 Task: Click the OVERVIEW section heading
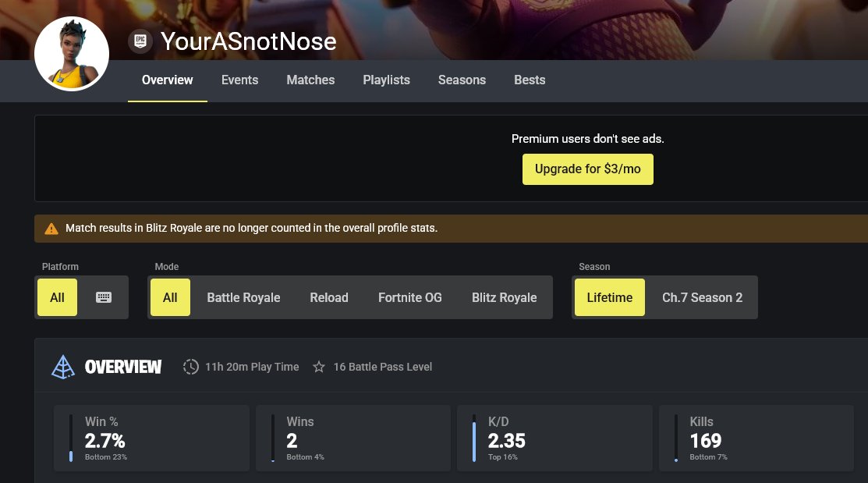coord(123,367)
